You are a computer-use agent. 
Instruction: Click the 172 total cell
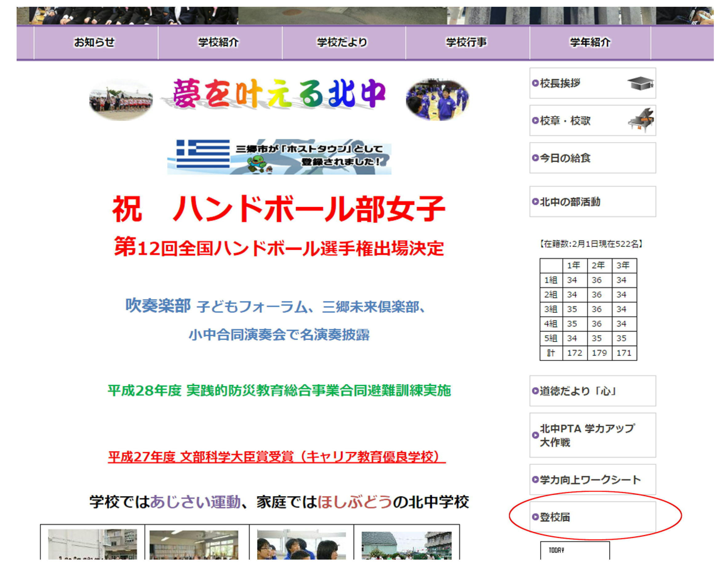click(x=575, y=353)
